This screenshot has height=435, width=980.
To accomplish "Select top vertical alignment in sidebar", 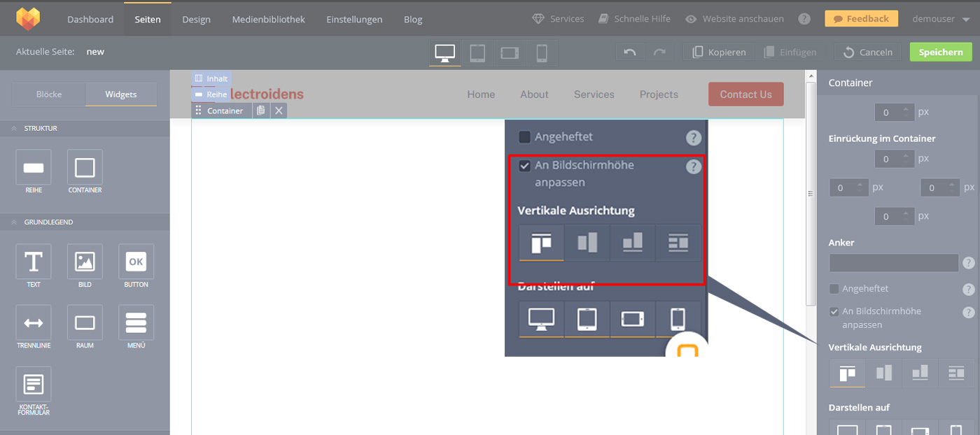I will [847, 373].
